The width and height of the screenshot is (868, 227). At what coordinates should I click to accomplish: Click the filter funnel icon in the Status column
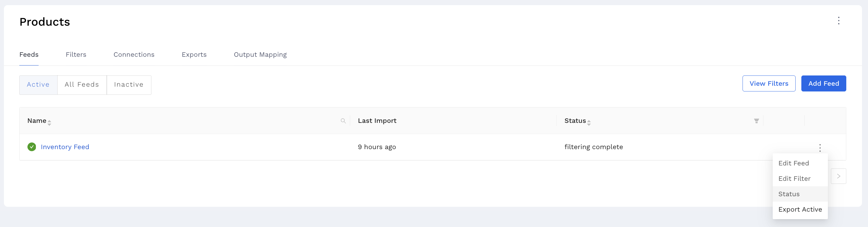point(756,120)
